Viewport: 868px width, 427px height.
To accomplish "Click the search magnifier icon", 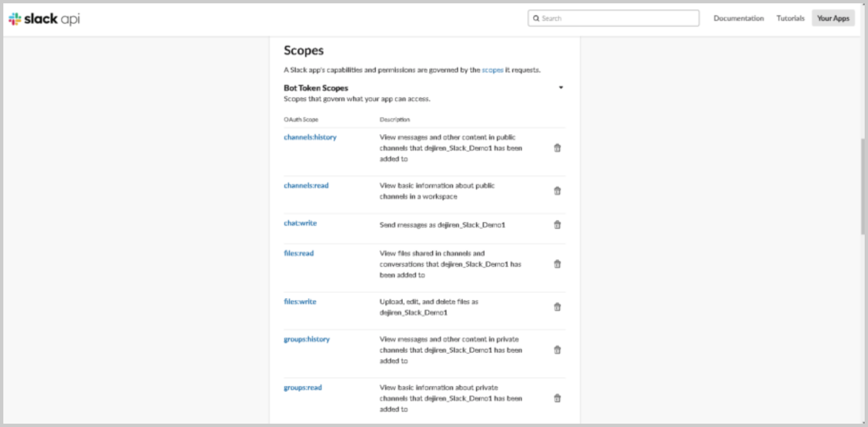I will 536,18.
